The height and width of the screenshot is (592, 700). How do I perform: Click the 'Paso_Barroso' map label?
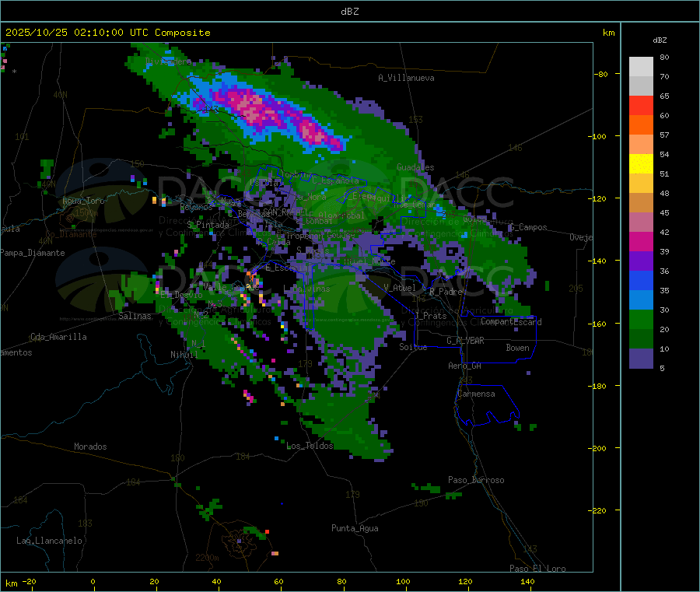476,480
